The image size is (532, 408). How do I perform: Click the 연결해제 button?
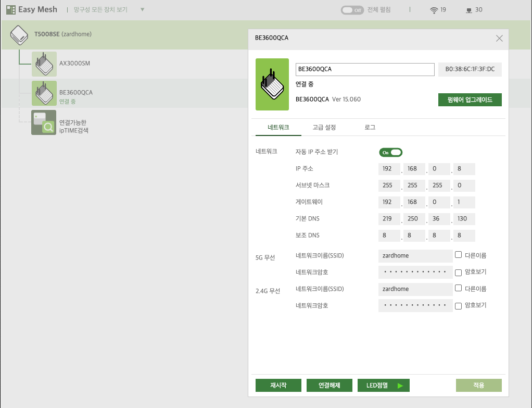(329, 385)
